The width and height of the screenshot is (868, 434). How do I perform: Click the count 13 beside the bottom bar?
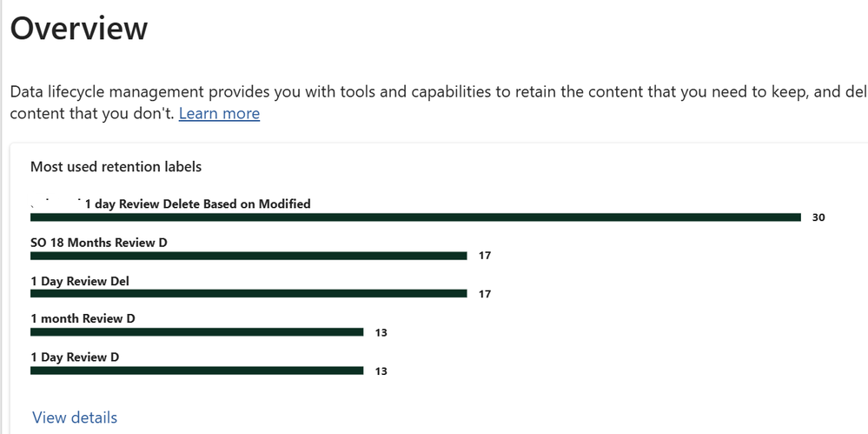pyautogui.click(x=381, y=371)
